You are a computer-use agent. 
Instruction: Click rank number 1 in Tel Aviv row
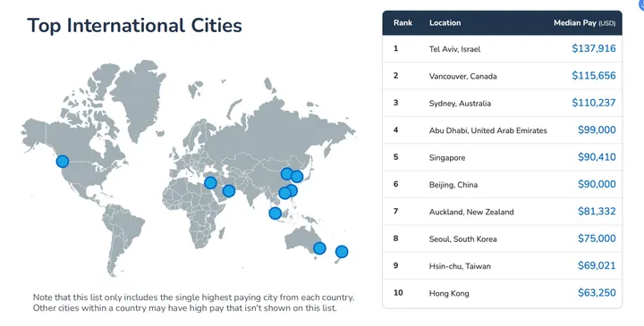pos(395,48)
